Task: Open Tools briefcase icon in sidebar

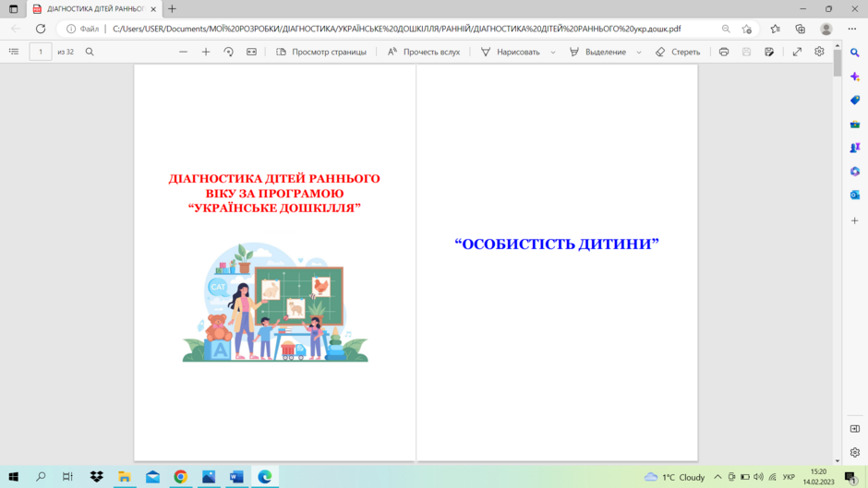Action: (855, 124)
